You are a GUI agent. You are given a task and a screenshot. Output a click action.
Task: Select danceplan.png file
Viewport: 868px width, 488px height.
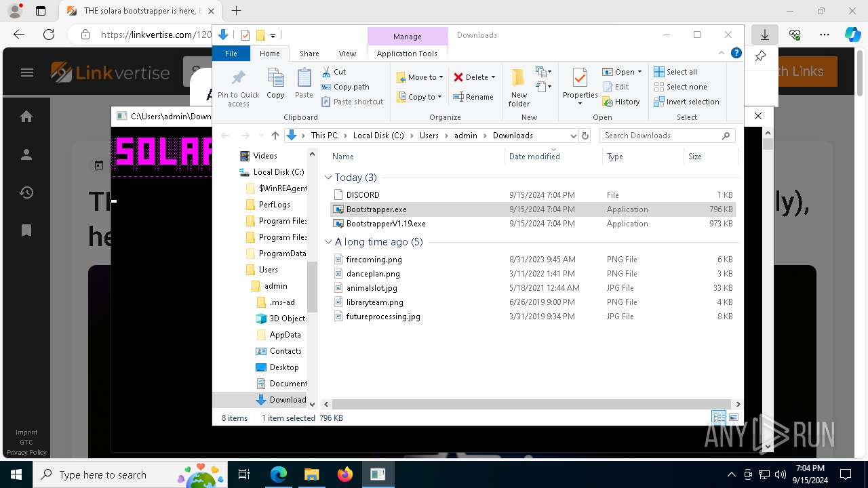point(532,274)
